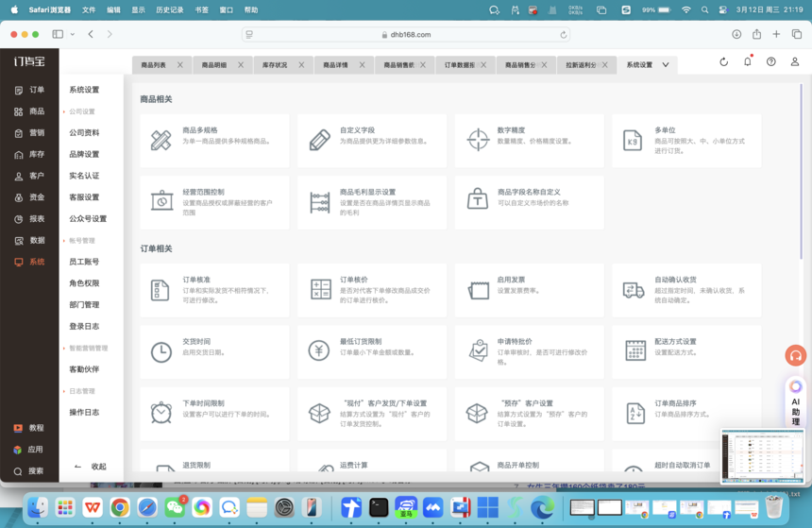The width and height of the screenshot is (812, 528).
Task: Open 应用 apps in sidebar
Action: (29, 450)
